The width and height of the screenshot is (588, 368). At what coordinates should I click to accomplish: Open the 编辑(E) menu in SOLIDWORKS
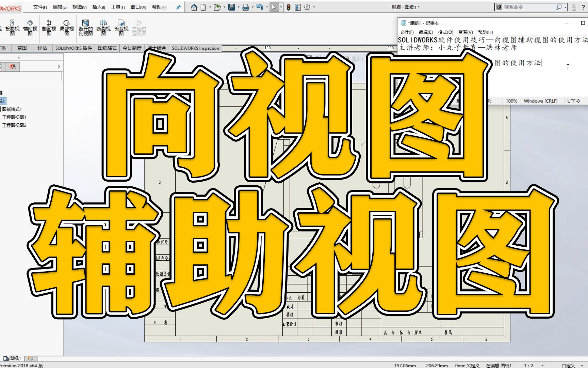(x=60, y=7)
